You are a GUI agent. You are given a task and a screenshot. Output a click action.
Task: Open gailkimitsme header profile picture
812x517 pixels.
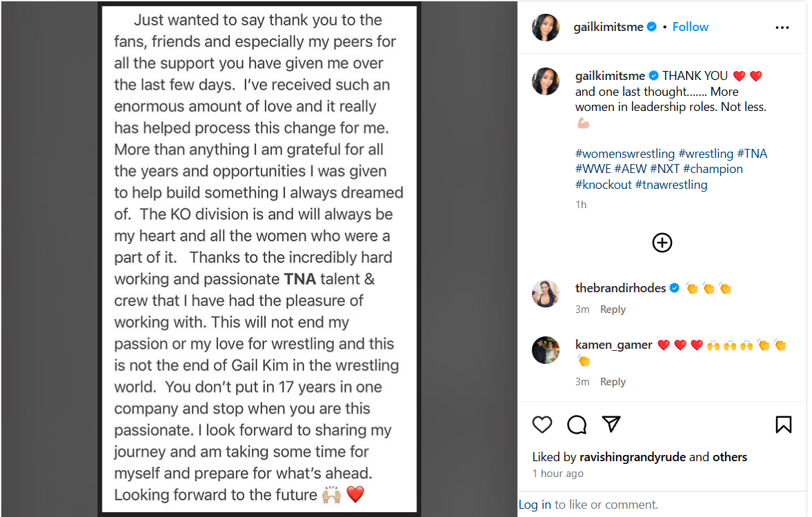click(545, 28)
